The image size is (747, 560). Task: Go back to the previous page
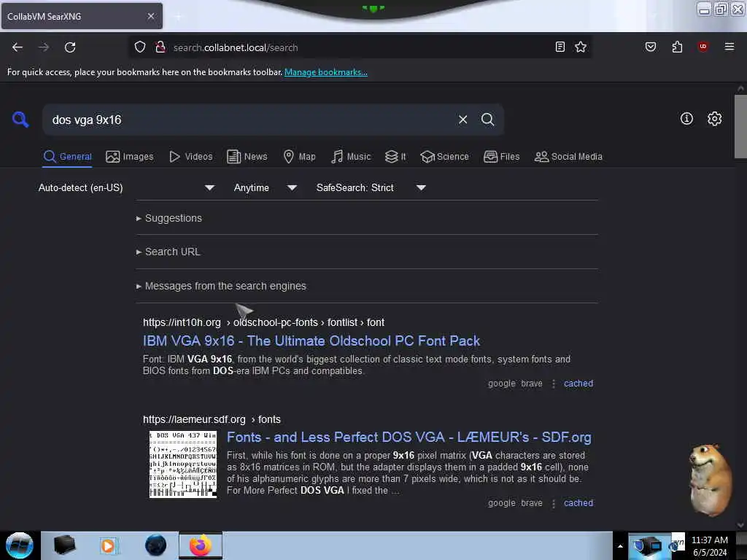click(18, 47)
